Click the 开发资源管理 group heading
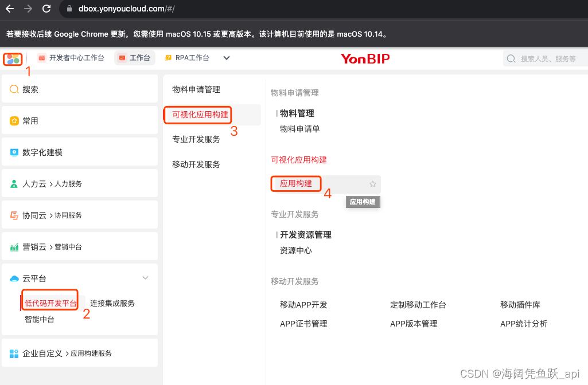The height and width of the screenshot is (385, 588). pyautogui.click(x=306, y=235)
